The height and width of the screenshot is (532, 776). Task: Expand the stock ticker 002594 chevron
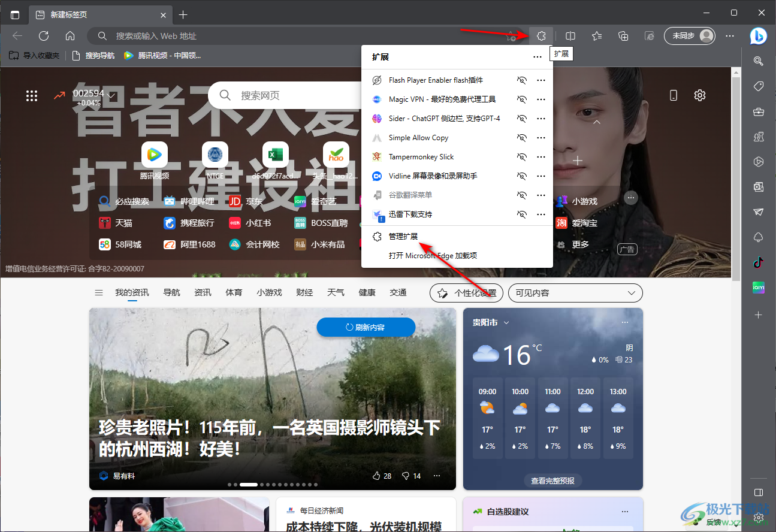click(111, 95)
